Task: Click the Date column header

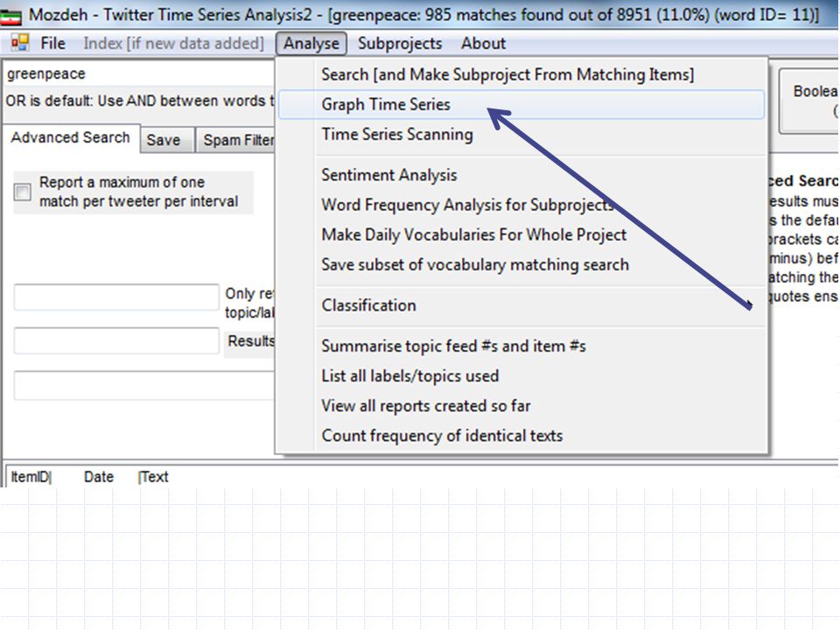Action: (99, 477)
